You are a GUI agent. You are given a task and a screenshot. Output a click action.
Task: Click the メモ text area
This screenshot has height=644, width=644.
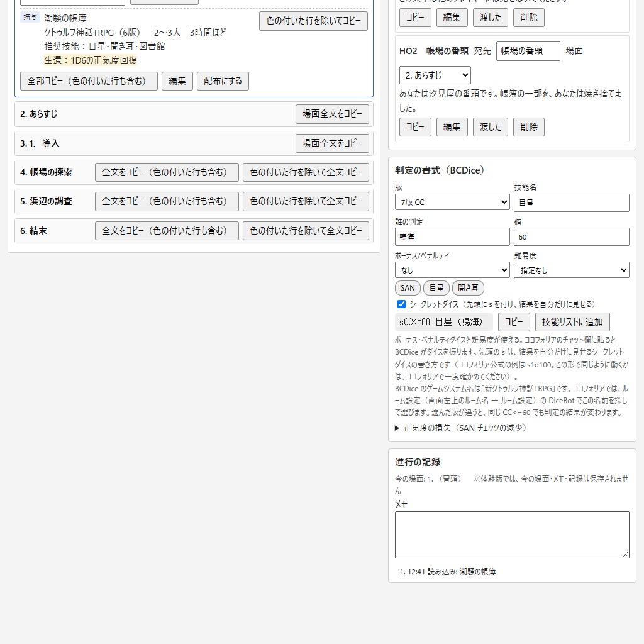click(x=512, y=535)
